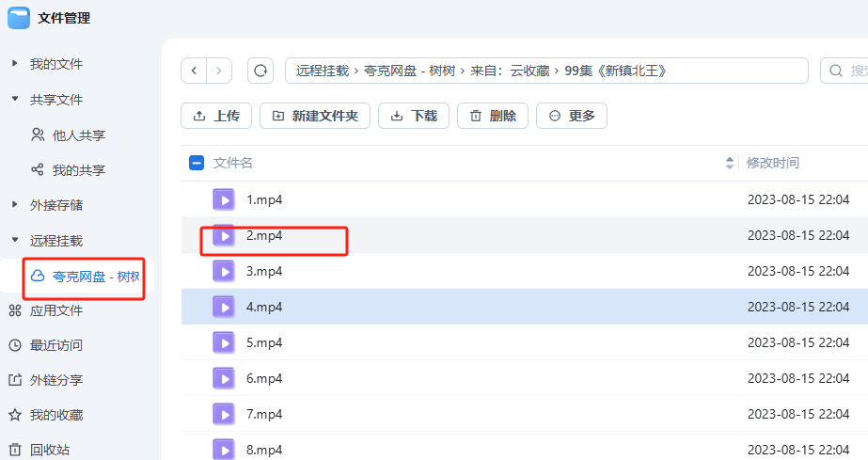Screen dimensions: 868x460
Task: Expand the 我的文件 tree node
Action: pyautogui.click(x=14, y=64)
